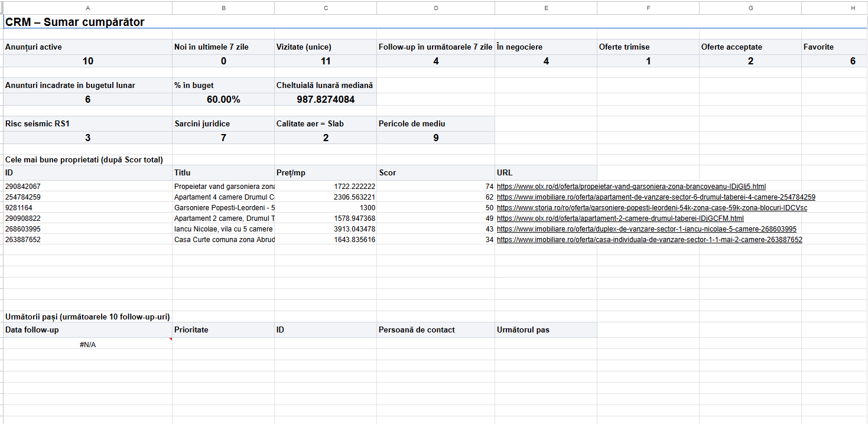Open the casa-individuala 1 Mai listing link
868x424 pixels.
coord(649,240)
